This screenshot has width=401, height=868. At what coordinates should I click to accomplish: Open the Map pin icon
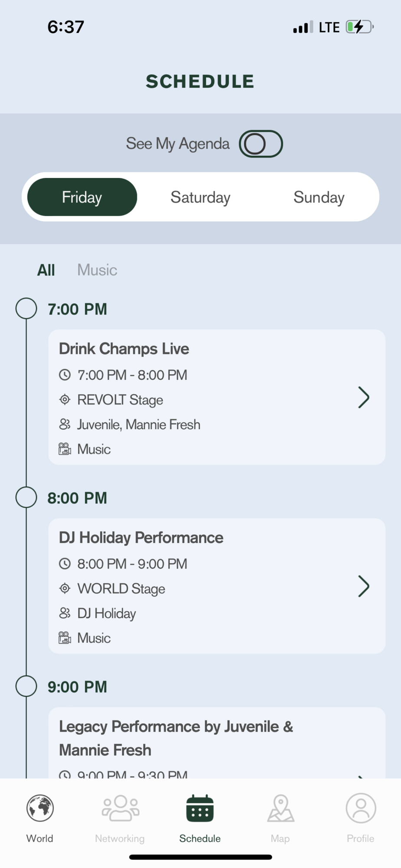[280, 808]
